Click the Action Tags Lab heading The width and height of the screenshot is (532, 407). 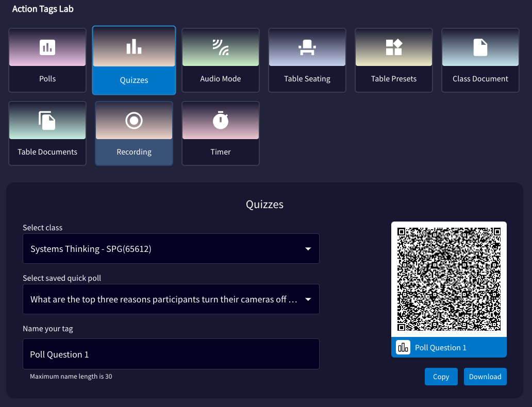click(43, 9)
